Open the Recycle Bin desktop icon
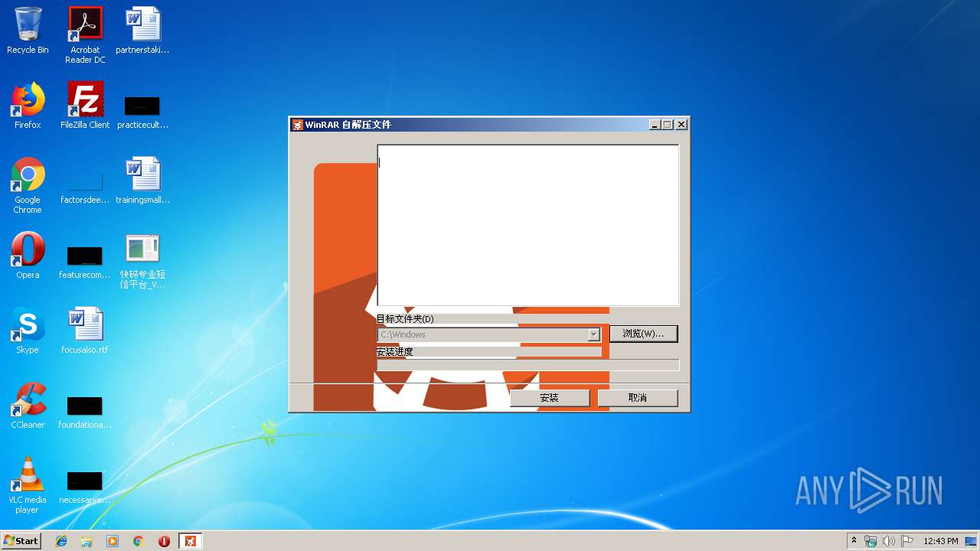 tap(28, 31)
